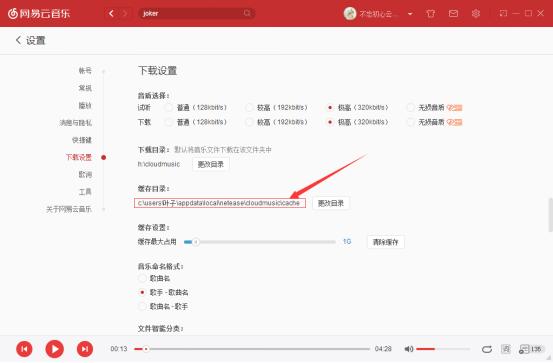Screen dimensions: 553x363
Task: Select 试听 无损音质 quality
Action: (410, 107)
